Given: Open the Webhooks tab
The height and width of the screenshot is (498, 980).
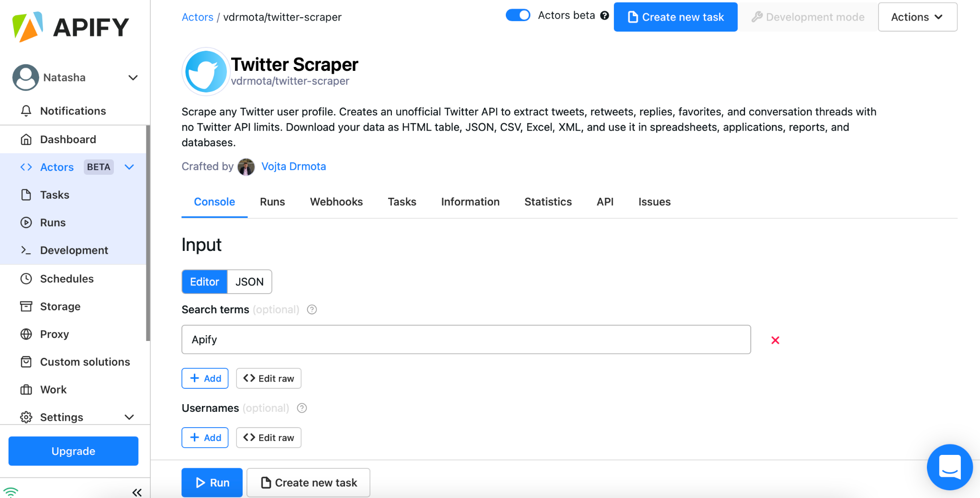Looking at the screenshot, I should coord(336,202).
